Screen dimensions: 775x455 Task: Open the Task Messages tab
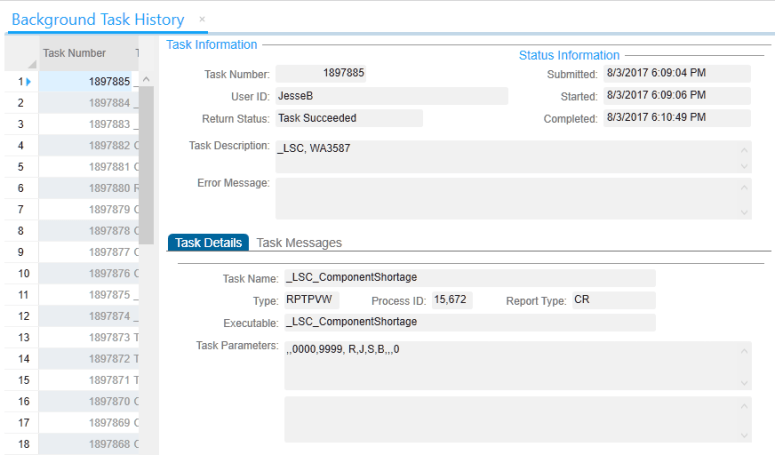[x=299, y=243]
